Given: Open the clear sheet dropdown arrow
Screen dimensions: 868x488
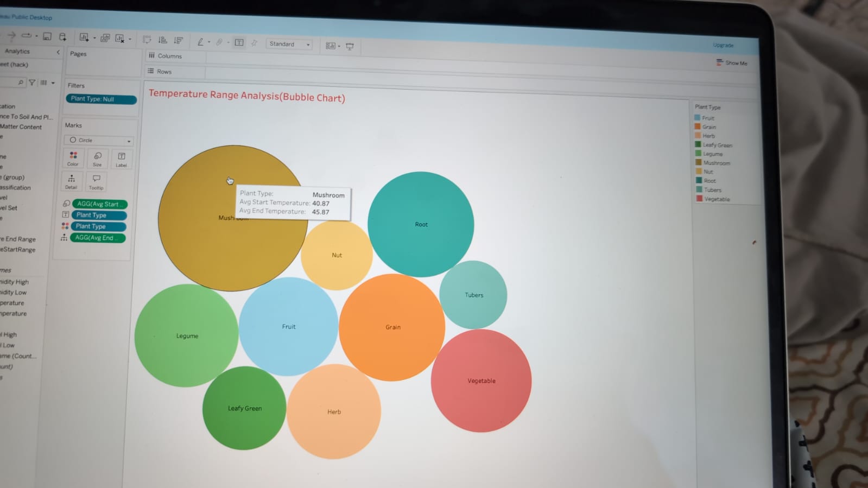Looking at the screenshot, I should 130,39.
